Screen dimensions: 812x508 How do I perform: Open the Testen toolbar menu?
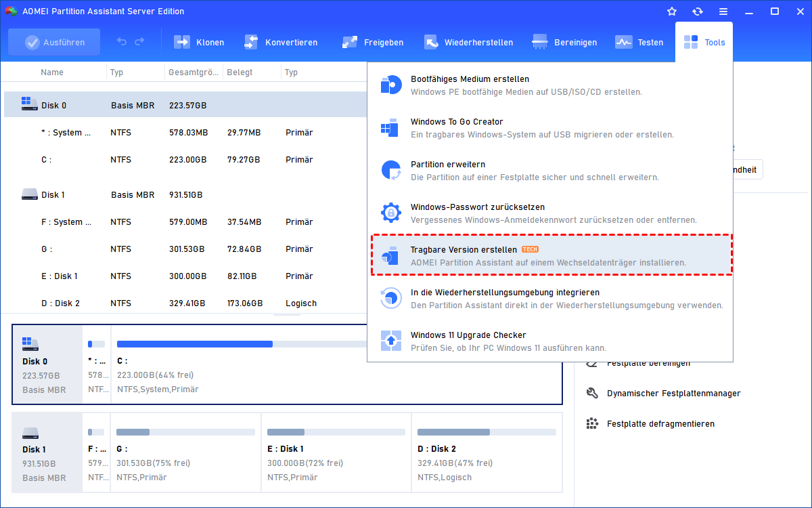[639, 42]
